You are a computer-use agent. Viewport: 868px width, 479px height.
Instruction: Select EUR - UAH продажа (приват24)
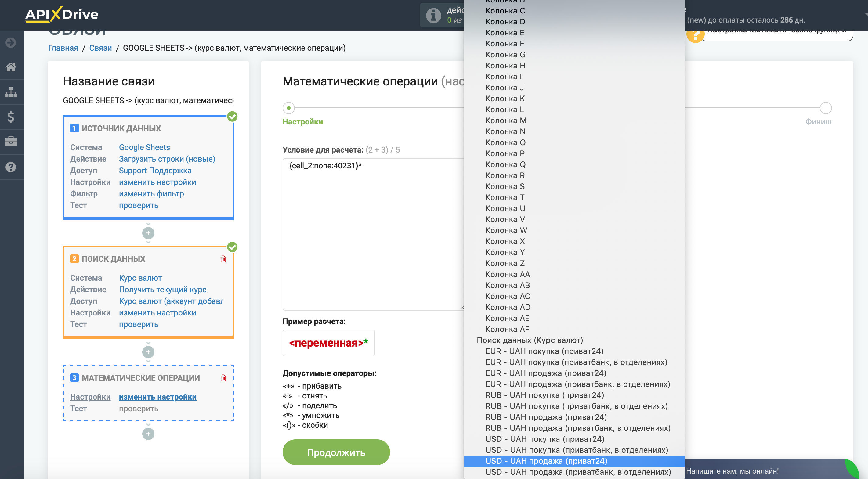tap(574, 373)
